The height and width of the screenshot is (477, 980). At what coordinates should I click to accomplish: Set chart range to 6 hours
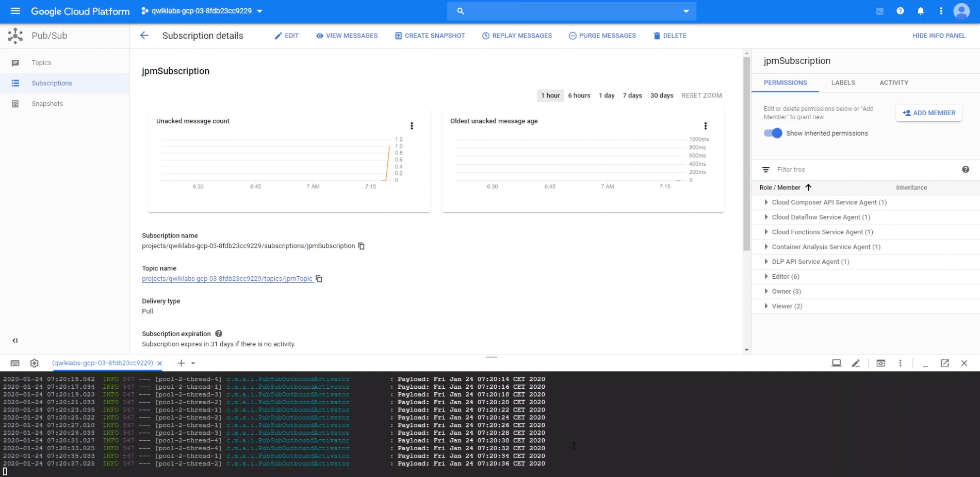coord(579,96)
